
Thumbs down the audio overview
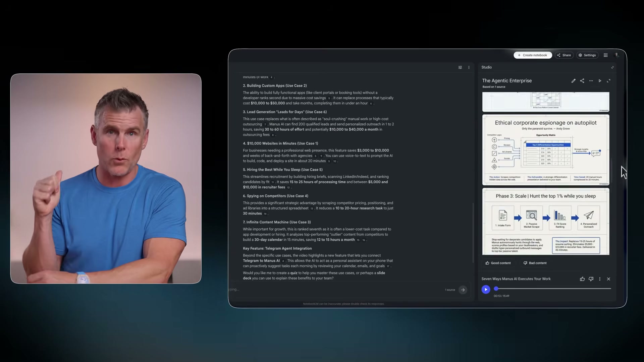591,279
